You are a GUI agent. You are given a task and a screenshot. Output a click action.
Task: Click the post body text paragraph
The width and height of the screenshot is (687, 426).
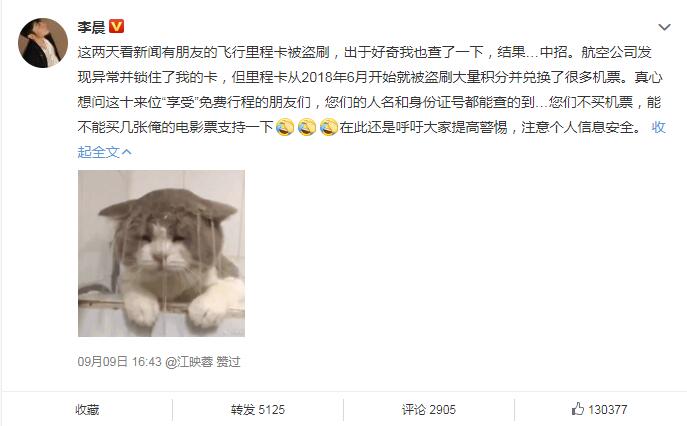tap(372, 102)
